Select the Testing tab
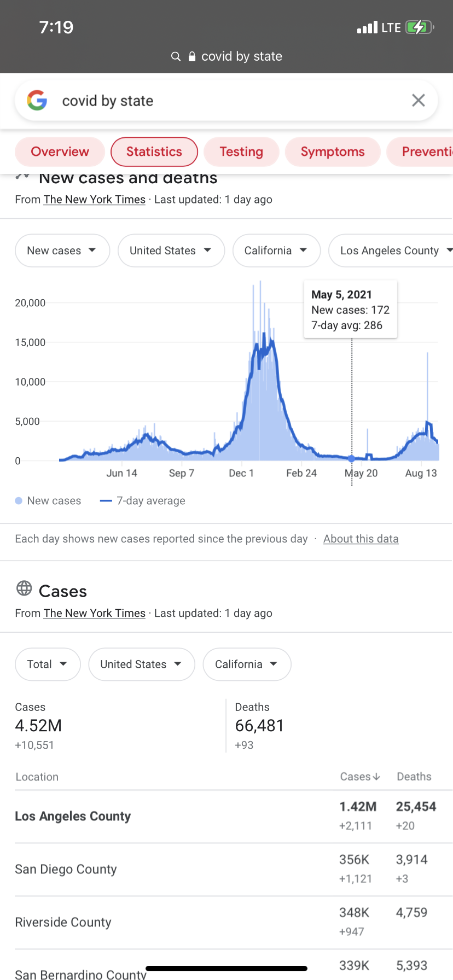Image resolution: width=453 pixels, height=980 pixels. (241, 151)
